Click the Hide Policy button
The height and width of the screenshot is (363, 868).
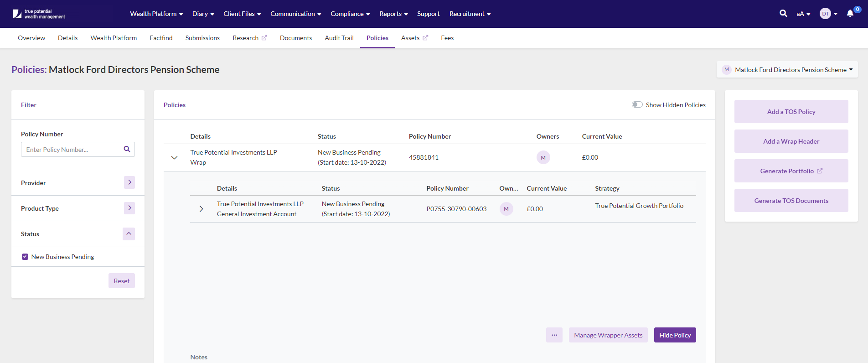pos(675,335)
